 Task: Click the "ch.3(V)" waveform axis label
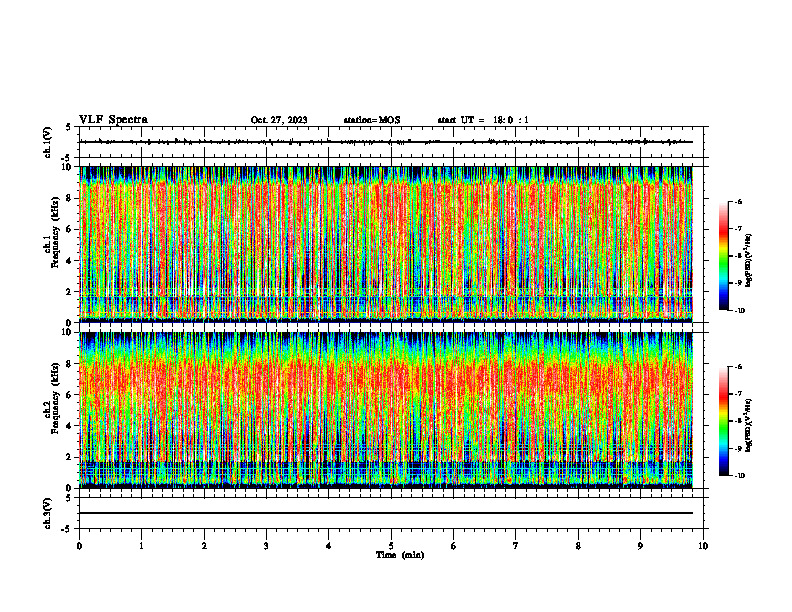click(48, 513)
